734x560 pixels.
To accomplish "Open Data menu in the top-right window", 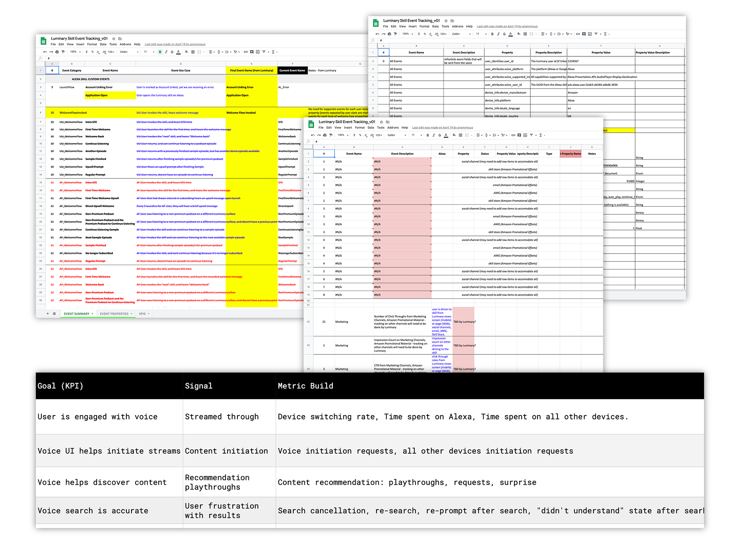I will tap(435, 27).
